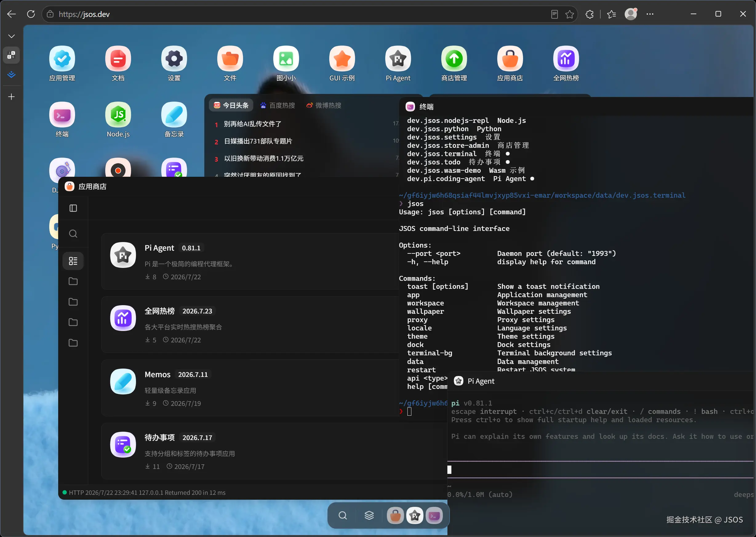Open the browser favorites list icon
Screen dimensions: 756x537
click(611, 14)
